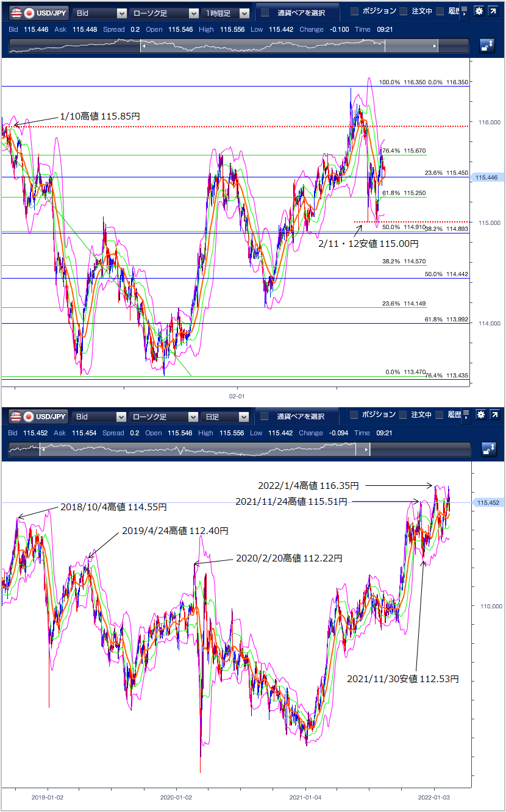Open the Bid dropdown in the top chart
Screen dimensions: 506x812
click(x=99, y=13)
